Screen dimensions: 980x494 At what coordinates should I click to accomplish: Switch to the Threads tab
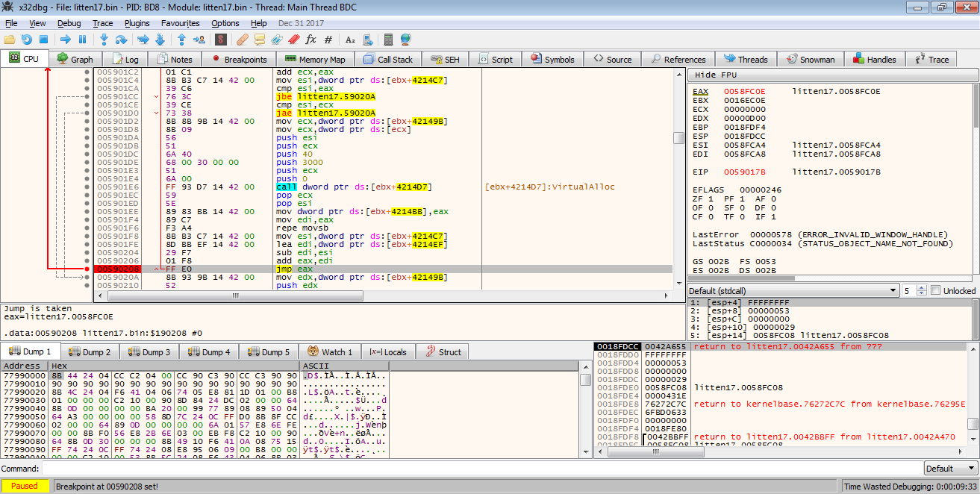point(746,59)
